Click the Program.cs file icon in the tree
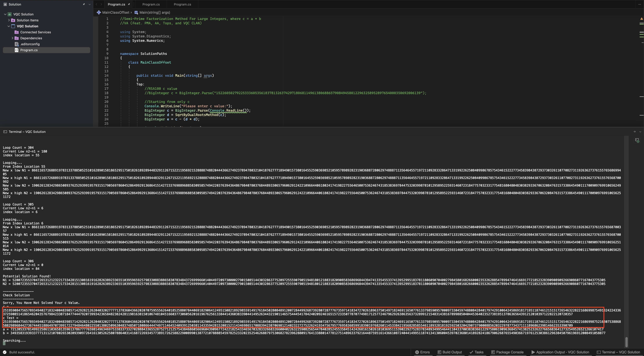 pos(17,50)
